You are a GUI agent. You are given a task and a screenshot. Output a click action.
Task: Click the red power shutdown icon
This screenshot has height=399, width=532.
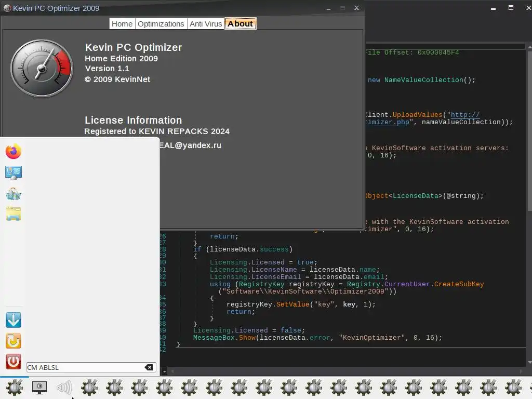point(13,362)
